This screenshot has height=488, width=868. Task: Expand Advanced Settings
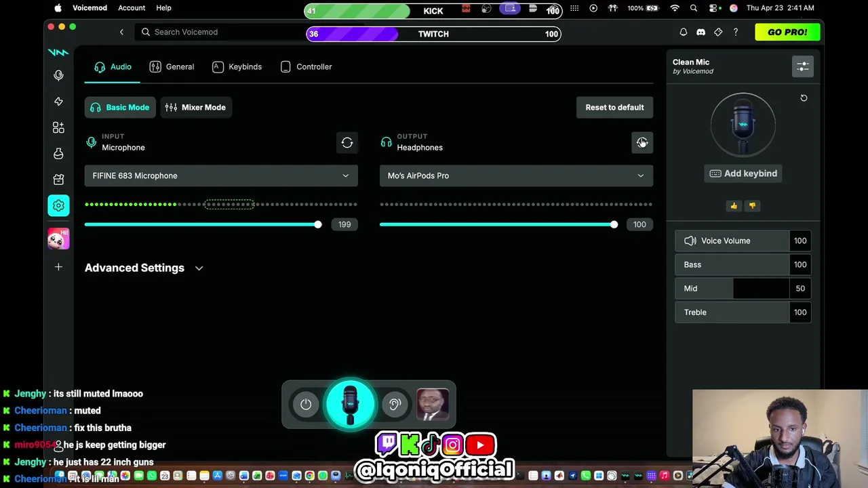click(144, 268)
